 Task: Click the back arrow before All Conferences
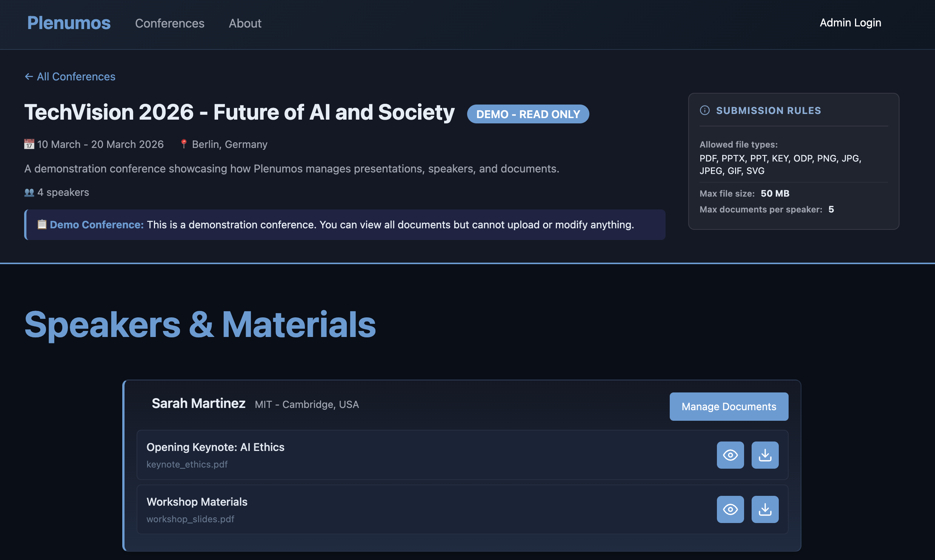click(28, 76)
